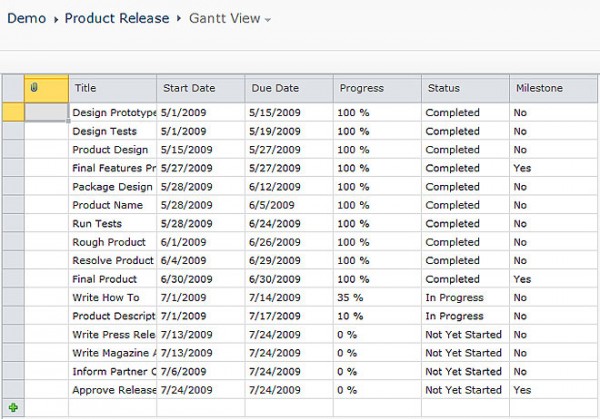This screenshot has height=419, width=600.
Task: Click the Milestone cell for Final Product
Action: [553, 279]
